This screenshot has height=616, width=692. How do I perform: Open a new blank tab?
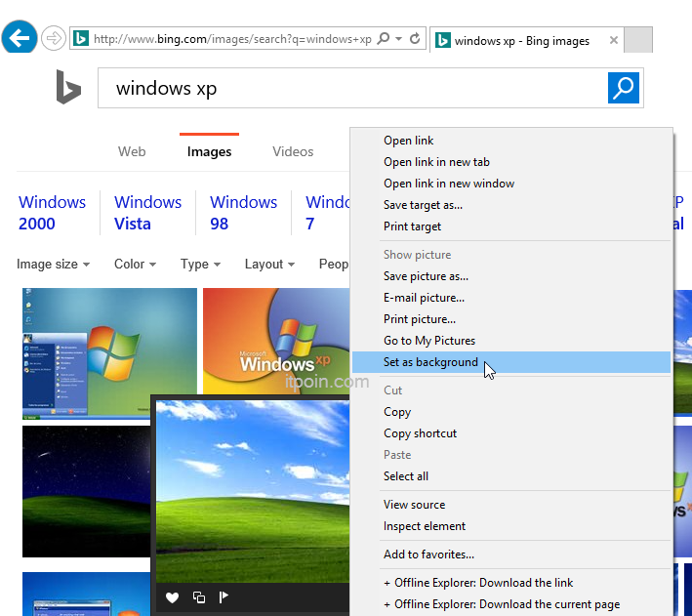click(x=638, y=40)
